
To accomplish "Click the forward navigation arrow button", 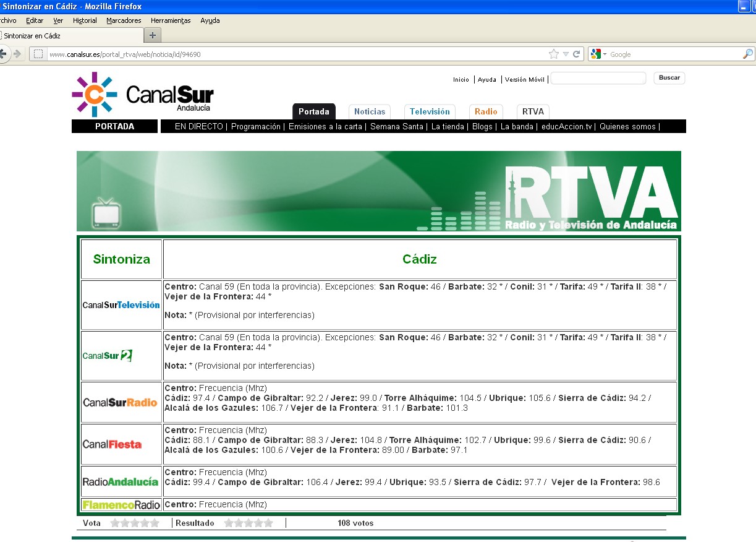I will (x=17, y=54).
